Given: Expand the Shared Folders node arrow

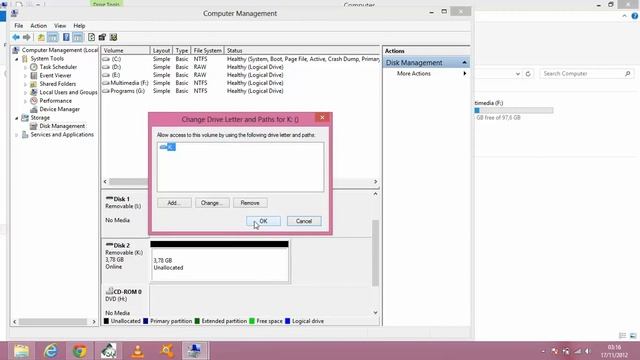Looking at the screenshot, I should (25, 84).
